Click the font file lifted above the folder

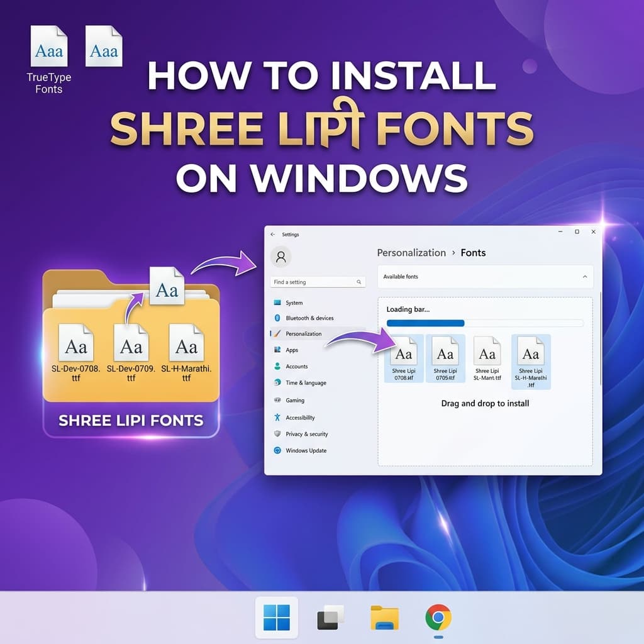coord(167,286)
